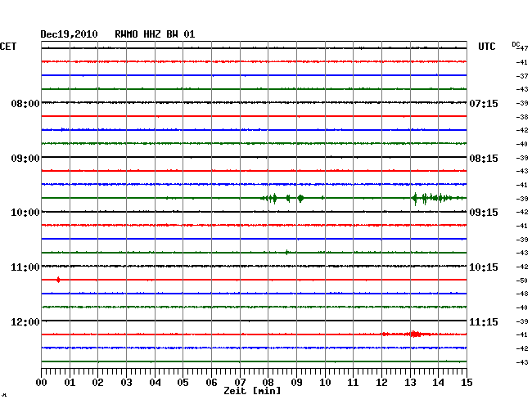Image resolution: width=532 pixels, height=404 pixels.
Task: Click the UTC timezone label
Action: [486, 47]
